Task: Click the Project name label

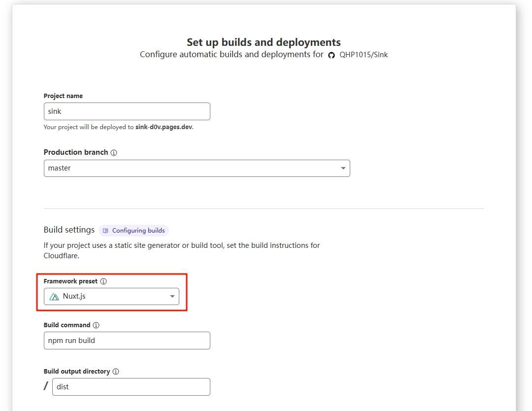Action: (x=63, y=96)
